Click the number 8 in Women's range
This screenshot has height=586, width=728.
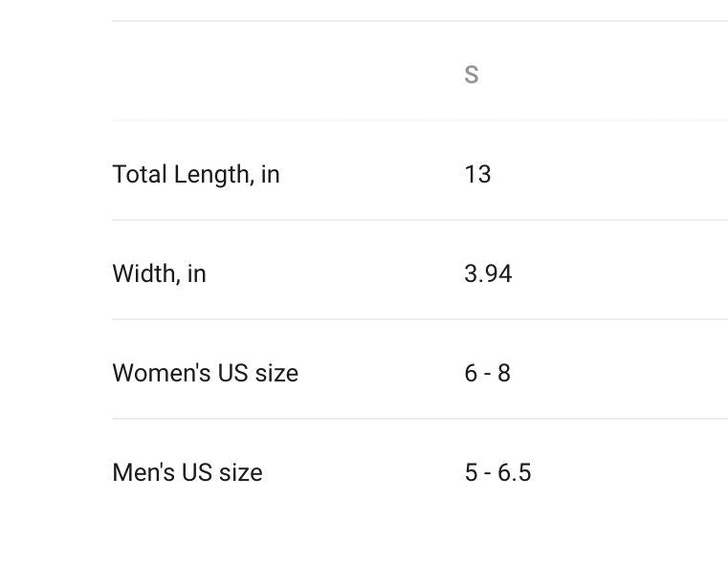(504, 373)
